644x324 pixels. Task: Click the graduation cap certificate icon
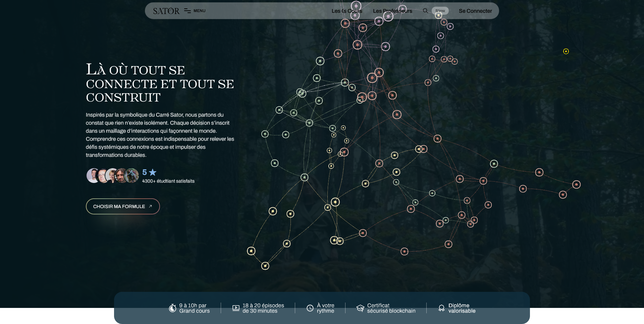pos(360,308)
